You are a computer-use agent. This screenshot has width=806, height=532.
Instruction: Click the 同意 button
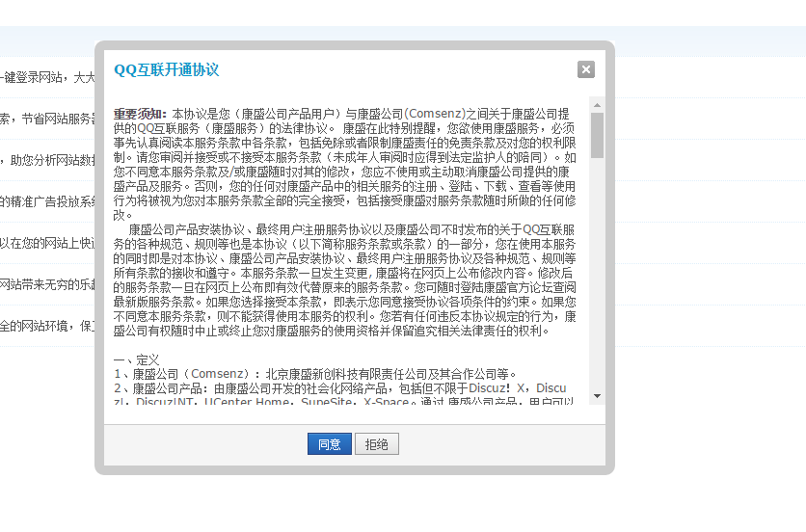(x=330, y=444)
